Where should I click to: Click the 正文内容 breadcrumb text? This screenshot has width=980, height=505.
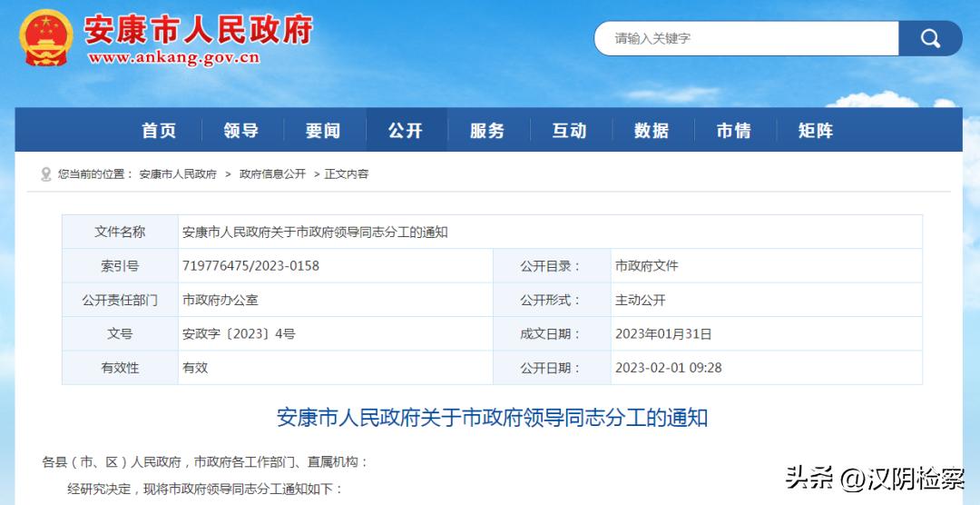pos(347,174)
